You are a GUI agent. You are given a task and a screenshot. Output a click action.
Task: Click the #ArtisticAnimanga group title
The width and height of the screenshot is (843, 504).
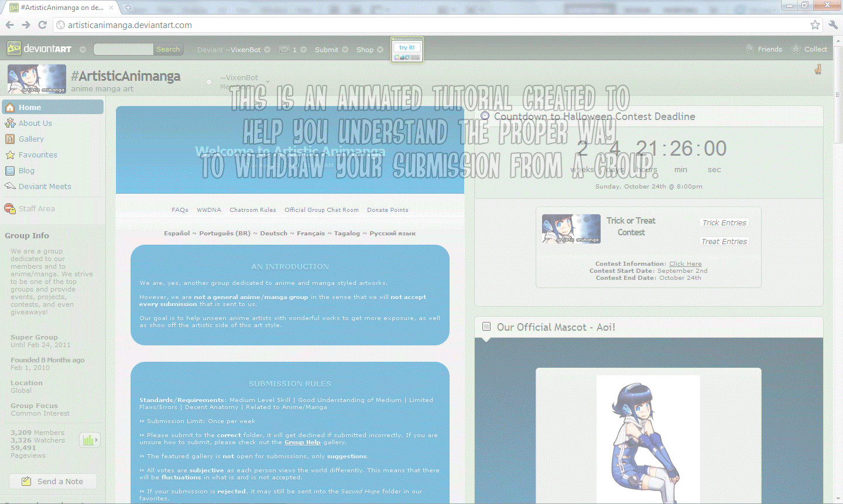pos(125,76)
